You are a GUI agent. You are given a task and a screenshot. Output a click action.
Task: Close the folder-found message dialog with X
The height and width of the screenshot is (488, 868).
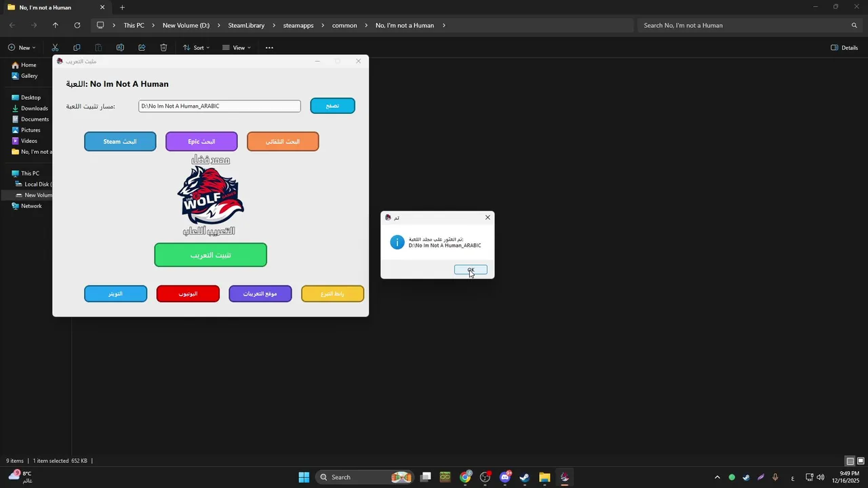tap(488, 218)
